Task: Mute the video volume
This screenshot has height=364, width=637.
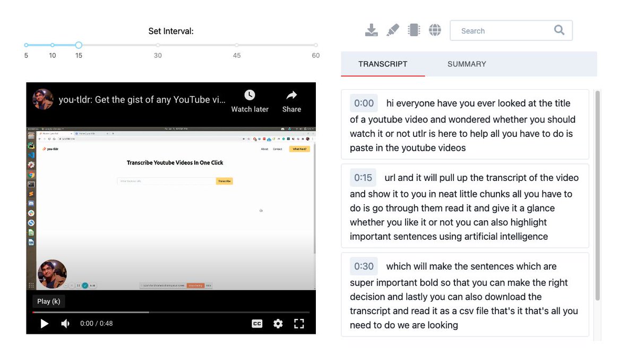Action: [x=65, y=323]
